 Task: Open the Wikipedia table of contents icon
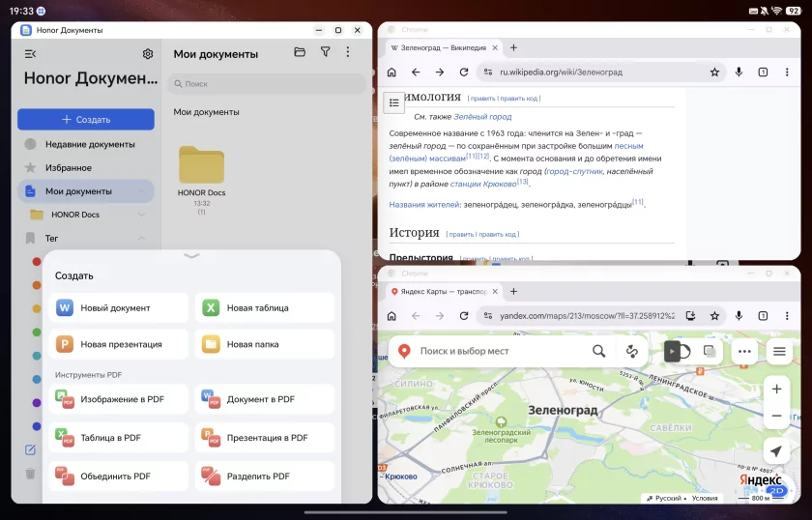pyautogui.click(x=393, y=102)
